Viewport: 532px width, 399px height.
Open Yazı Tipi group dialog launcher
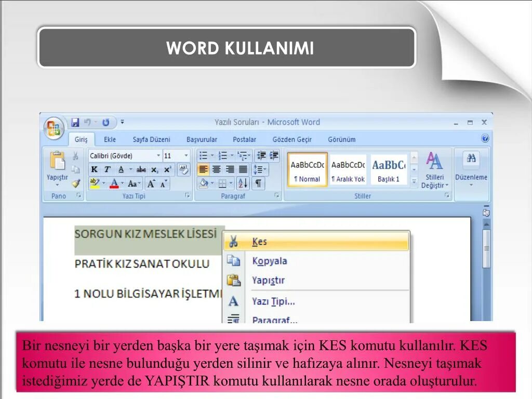(x=187, y=195)
